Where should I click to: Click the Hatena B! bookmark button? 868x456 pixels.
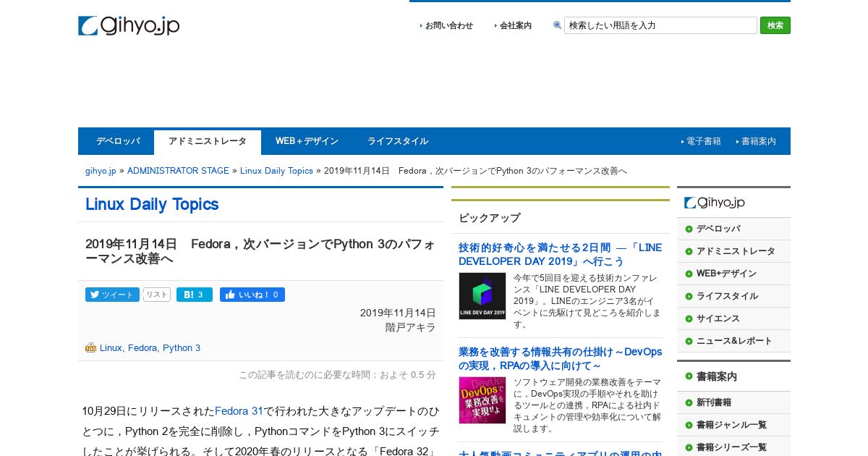(x=195, y=295)
